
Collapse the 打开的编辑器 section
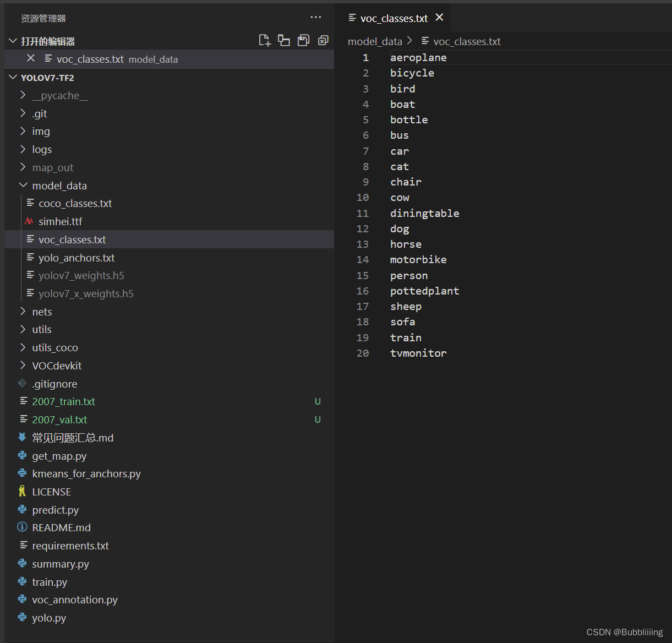point(13,41)
